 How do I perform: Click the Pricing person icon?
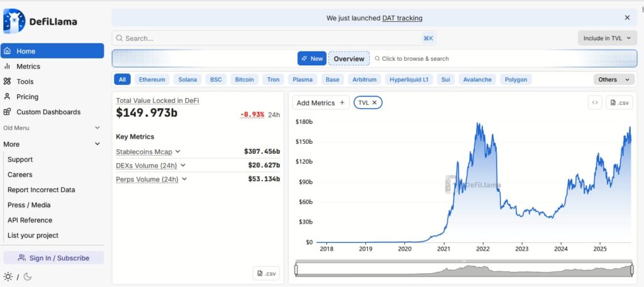pos(7,97)
